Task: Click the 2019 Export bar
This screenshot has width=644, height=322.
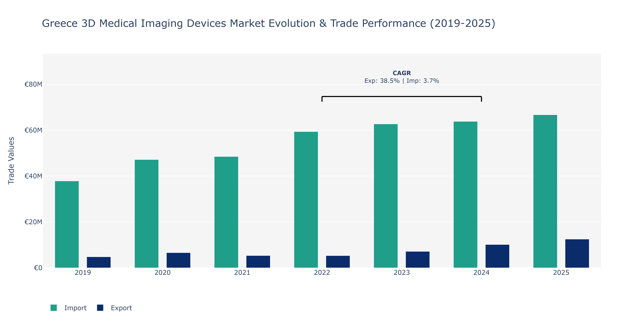Action: coord(99,262)
